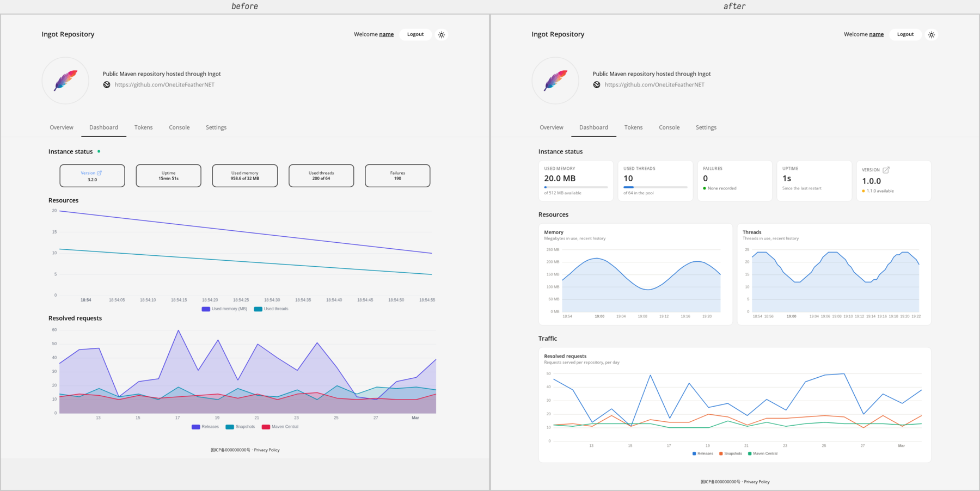Toggle Snapshots legend swatch in after panel

pos(721,453)
